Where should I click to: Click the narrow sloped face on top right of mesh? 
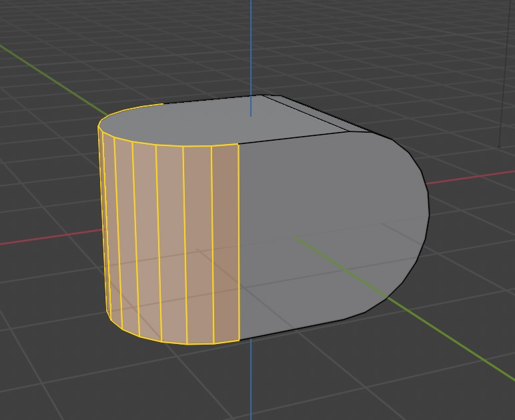[314, 117]
